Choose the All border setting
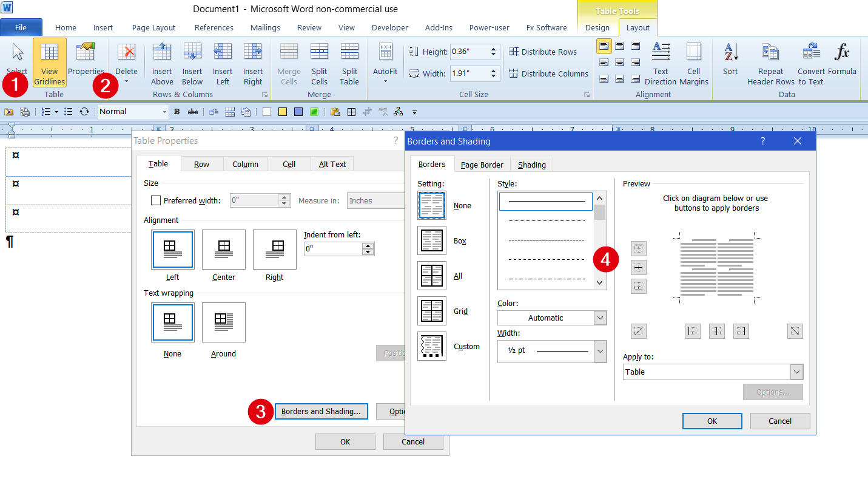Image resolution: width=868 pixels, height=490 pixels. pyautogui.click(x=432, y=276)
